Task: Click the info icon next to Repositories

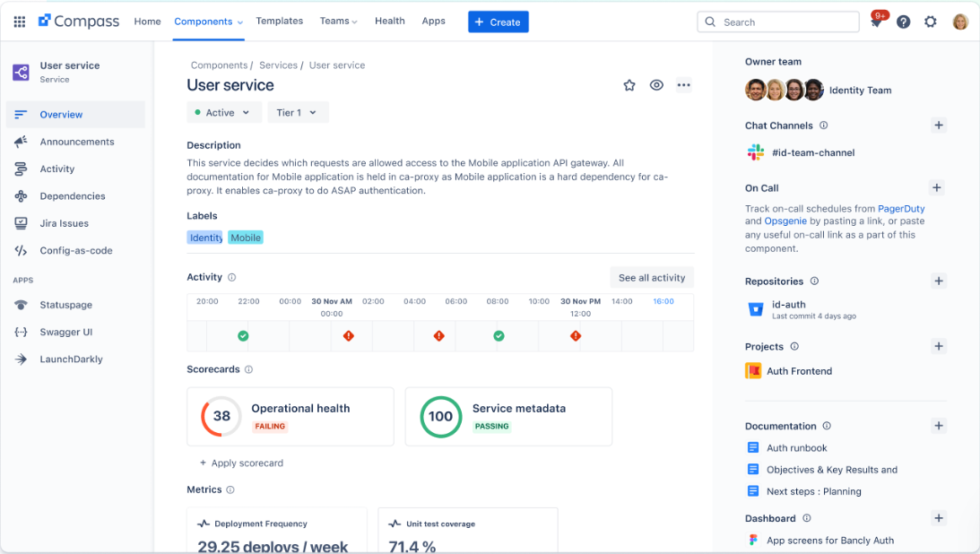Action: point(814,281)
